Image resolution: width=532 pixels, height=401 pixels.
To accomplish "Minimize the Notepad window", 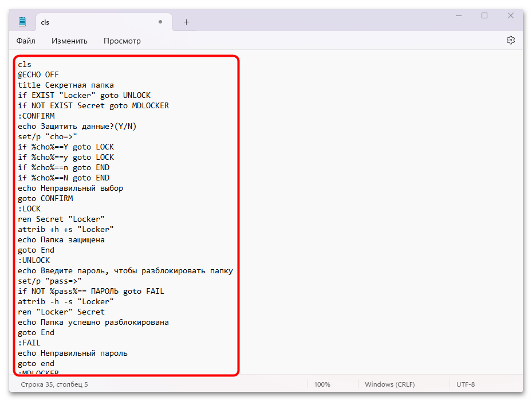I will click(458, 16).
